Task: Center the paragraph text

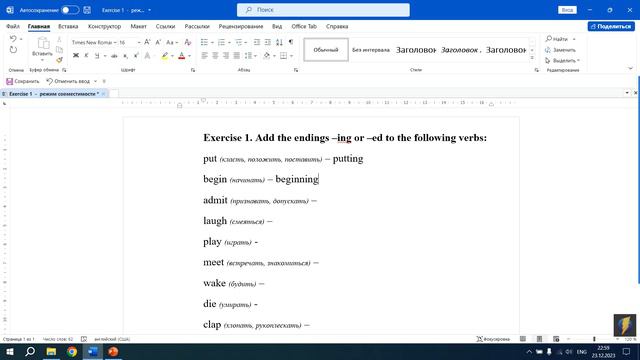Action: pyautogui.click(x=215, y=56)
